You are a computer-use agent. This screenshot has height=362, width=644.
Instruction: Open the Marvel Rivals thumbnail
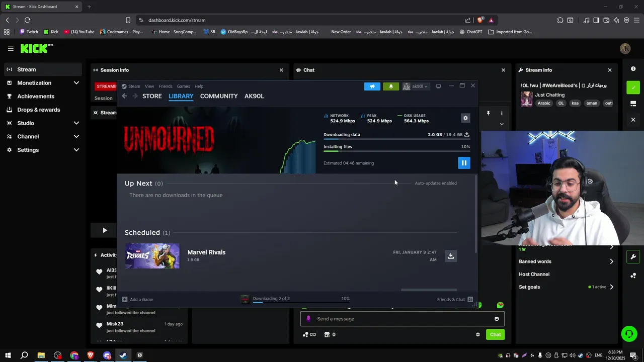coord(152,256)
